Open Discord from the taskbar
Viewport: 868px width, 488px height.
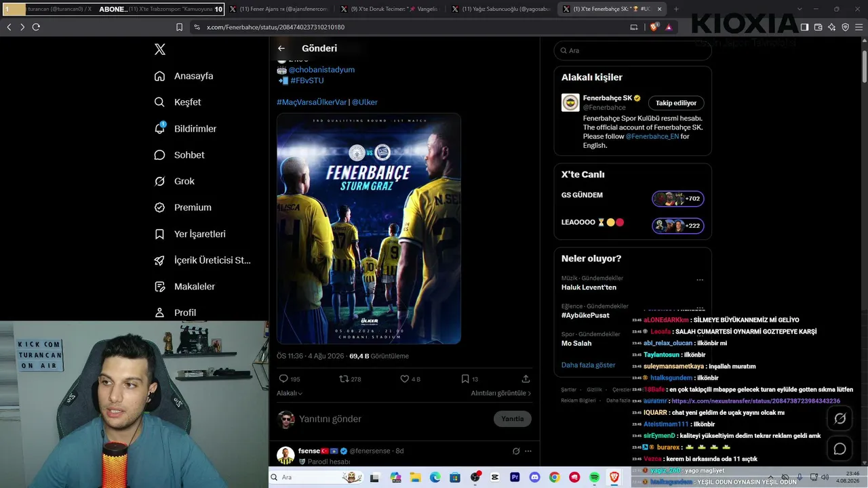point(535,478)
